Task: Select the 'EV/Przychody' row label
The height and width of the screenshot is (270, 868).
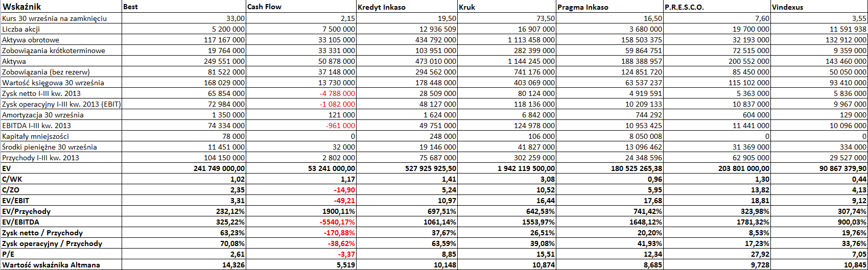Action: pyautogui.click(x=27, y=211)
